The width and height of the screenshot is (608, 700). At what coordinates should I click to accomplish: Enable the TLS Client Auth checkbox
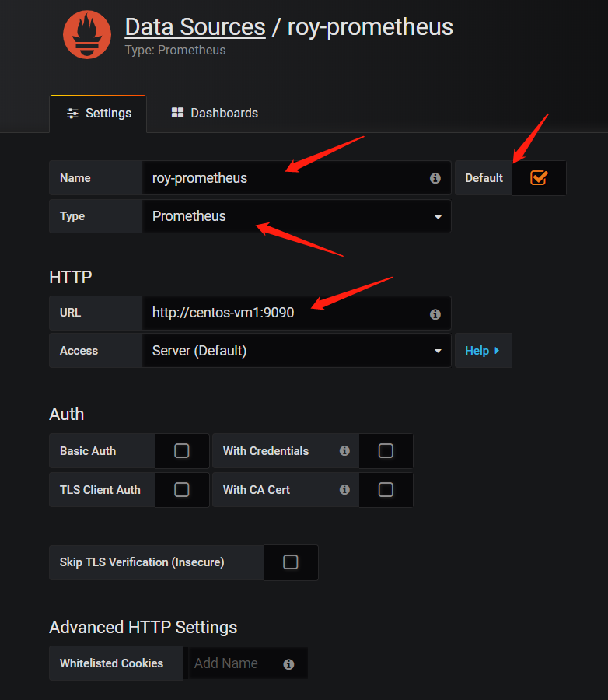[182, 490]
